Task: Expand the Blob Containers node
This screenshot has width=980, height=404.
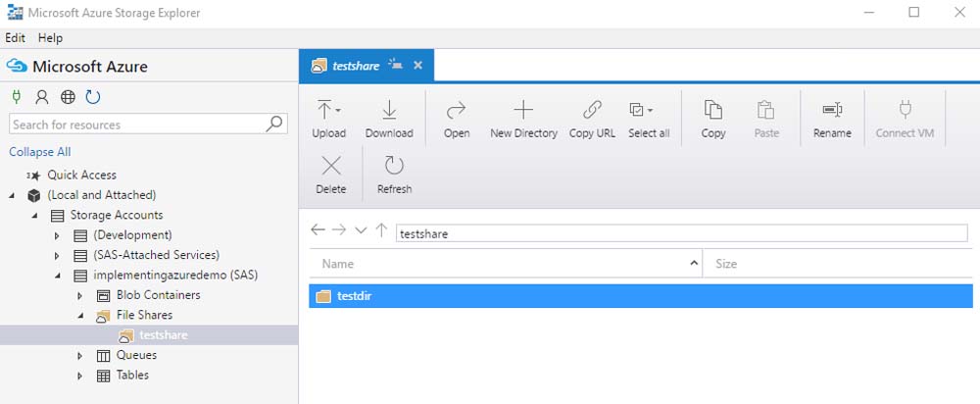Action: 79,295
